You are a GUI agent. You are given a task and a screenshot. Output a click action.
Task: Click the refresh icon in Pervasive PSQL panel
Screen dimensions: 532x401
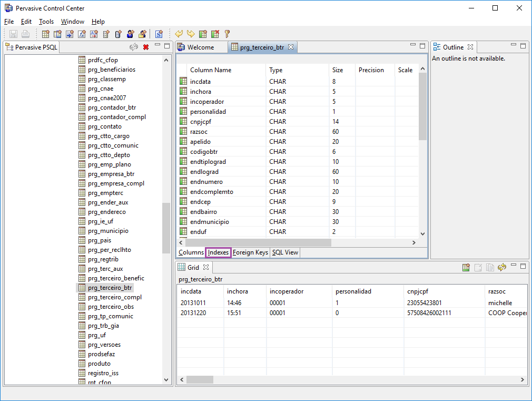point(134,47)
